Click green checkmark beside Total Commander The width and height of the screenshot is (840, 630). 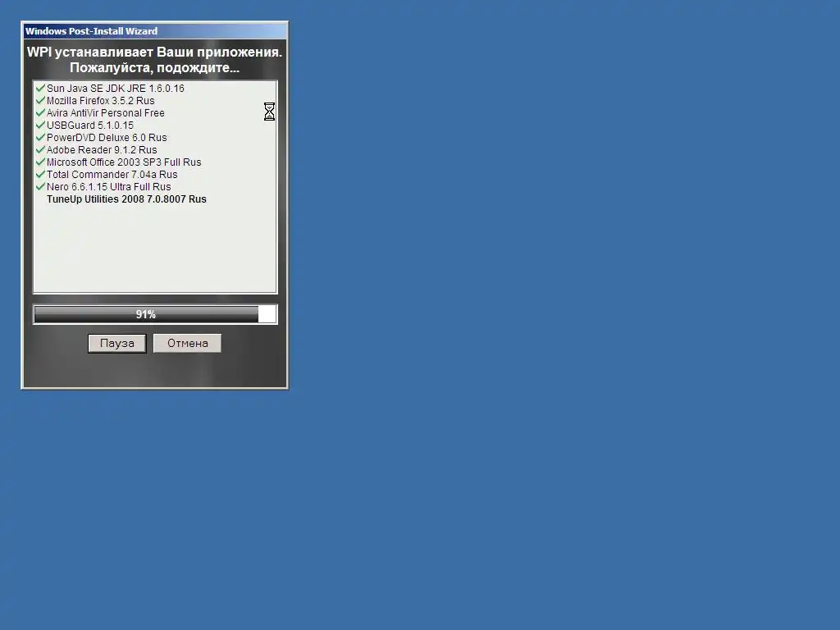(x=40, y=174)
